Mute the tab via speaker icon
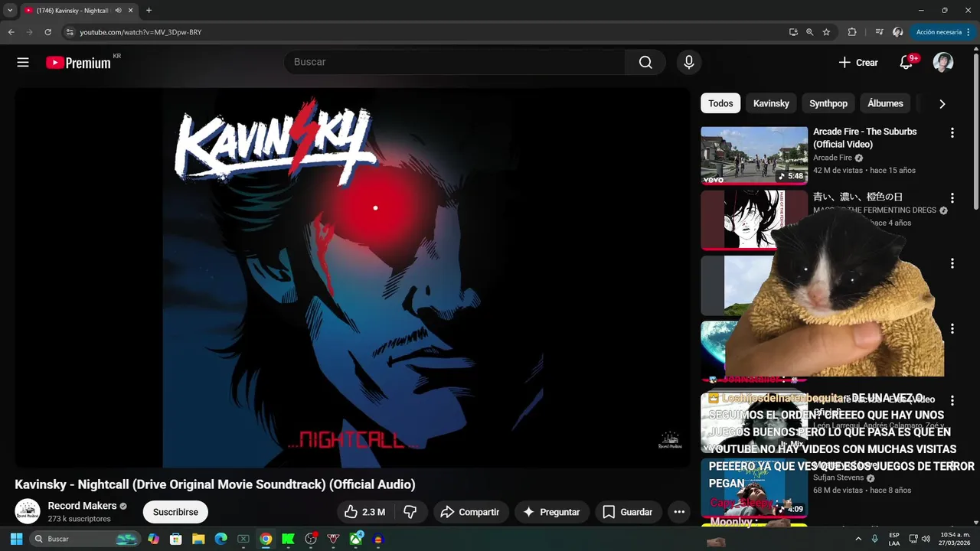The width and height of the screenshot is (980, 551). pyautogui.click(x=118, y=11)
